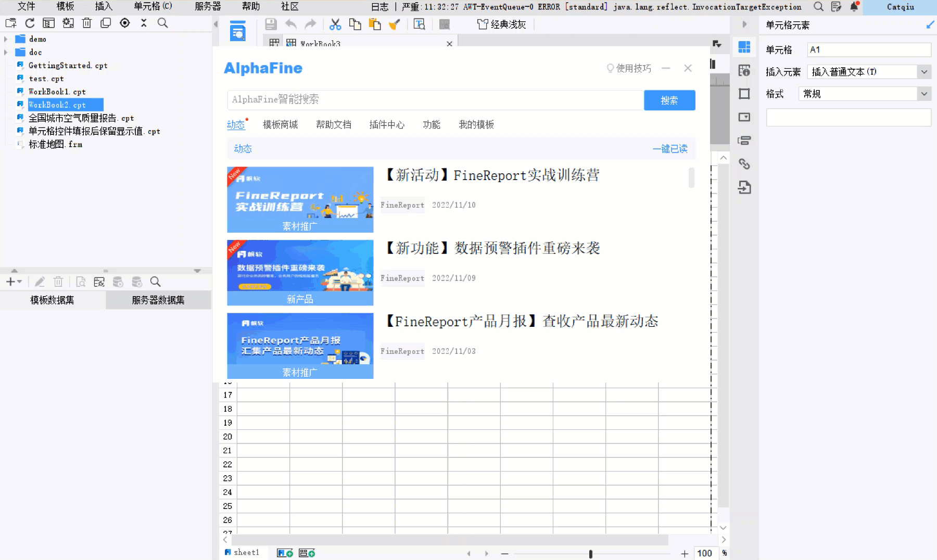The image size is (937, 560).
Task: Open the 帮助 menu
Action: [251, 6]
